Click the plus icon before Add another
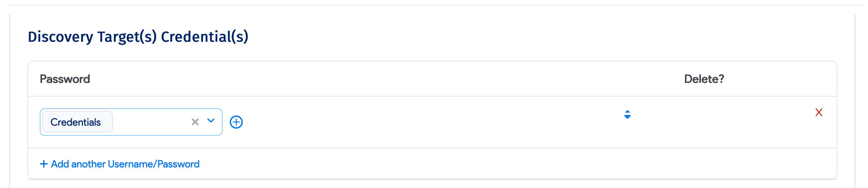 (x=44, y=164)
